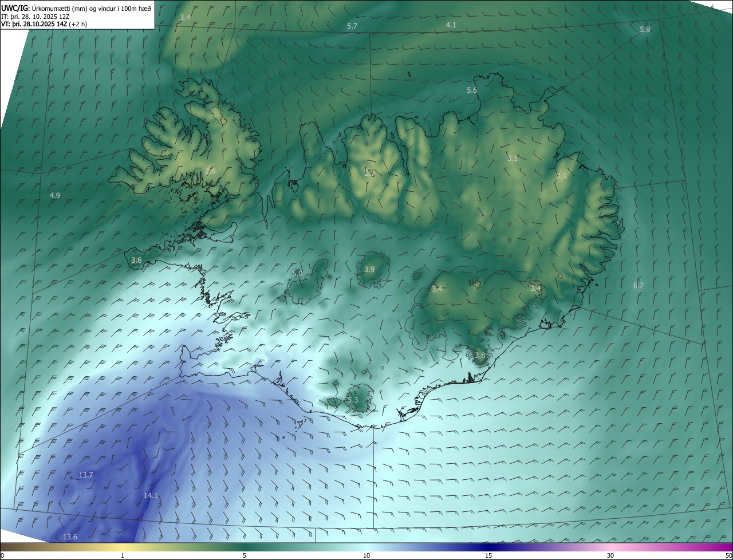Click the 5.3 value on the map
This screenshot has height=560, width=733.
pyautogui.click(x=352, y=400)
